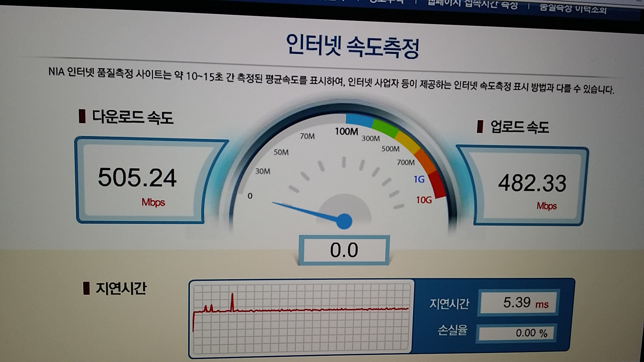
Task: Click the 지연시간 section heading on the left
Action: [121, 288]
